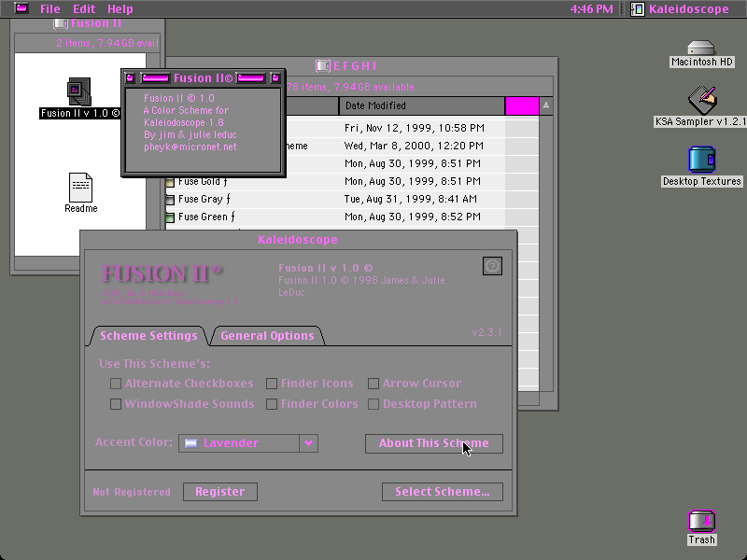The width and height of the screenshot is (747, 560).
Task: Click the Kaleidoscope application menu
Action: coord(680,8)
